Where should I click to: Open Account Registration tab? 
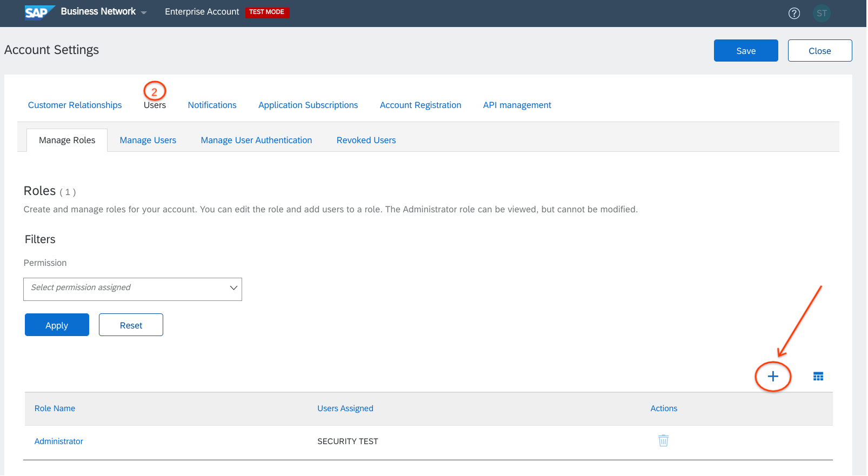tap(421, 105)
